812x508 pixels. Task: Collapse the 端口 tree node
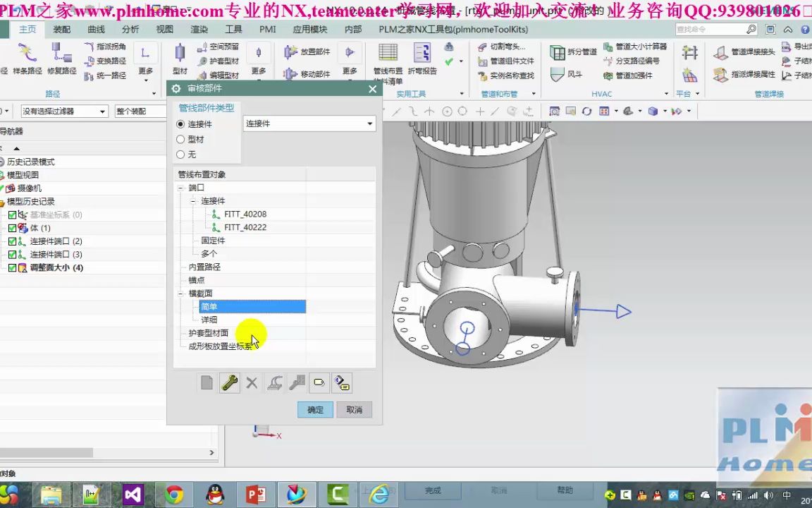pos(180,188)
